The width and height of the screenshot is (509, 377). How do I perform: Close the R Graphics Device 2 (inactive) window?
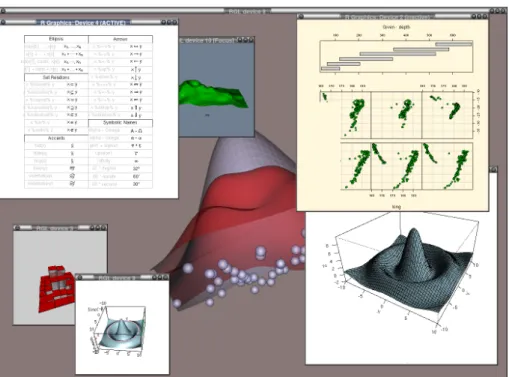click(485, 16)
